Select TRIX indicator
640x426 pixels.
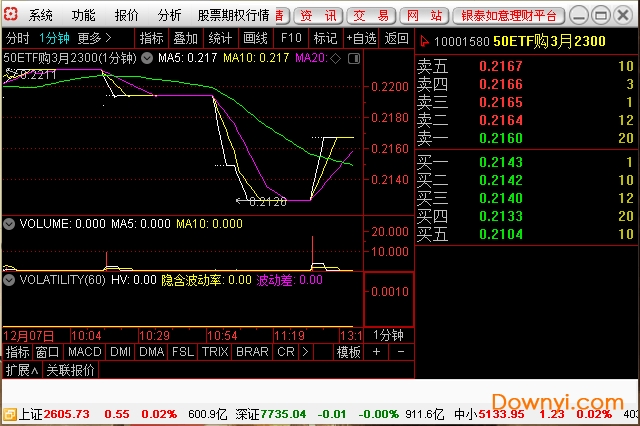(x=215, y=352)
